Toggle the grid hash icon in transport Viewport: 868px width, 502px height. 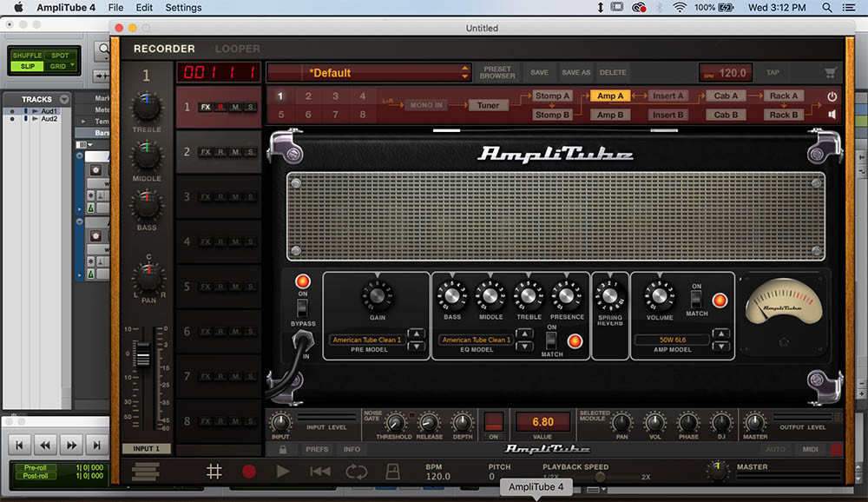point(214,472)
